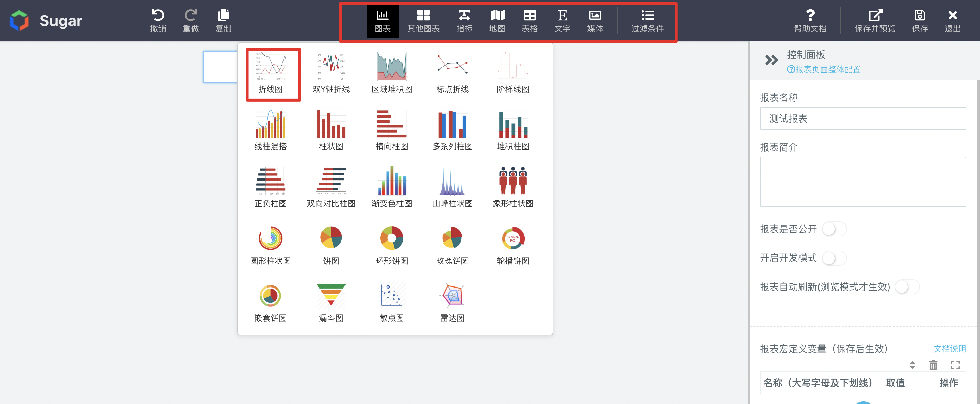Viewport: 980px width, 404px height.
Task: Select the 雷达图 radar chart
Action: pos(452,302)
